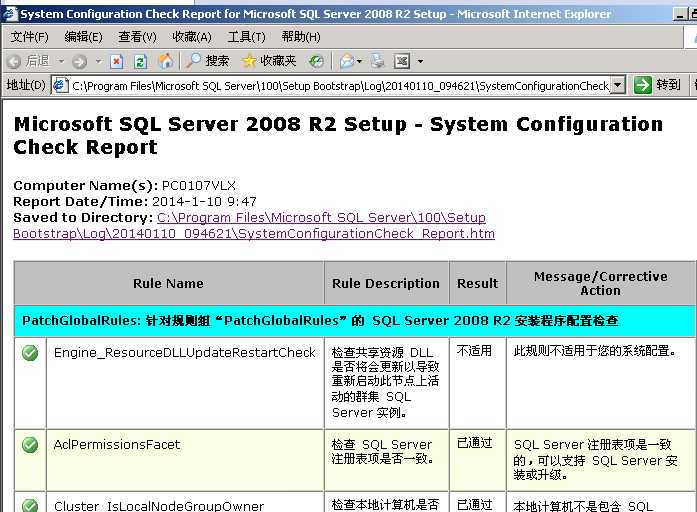Select the Engine_ResourceDLLUpdateRestartCheck rule name
697x512 pixels.
pos(184,353)
